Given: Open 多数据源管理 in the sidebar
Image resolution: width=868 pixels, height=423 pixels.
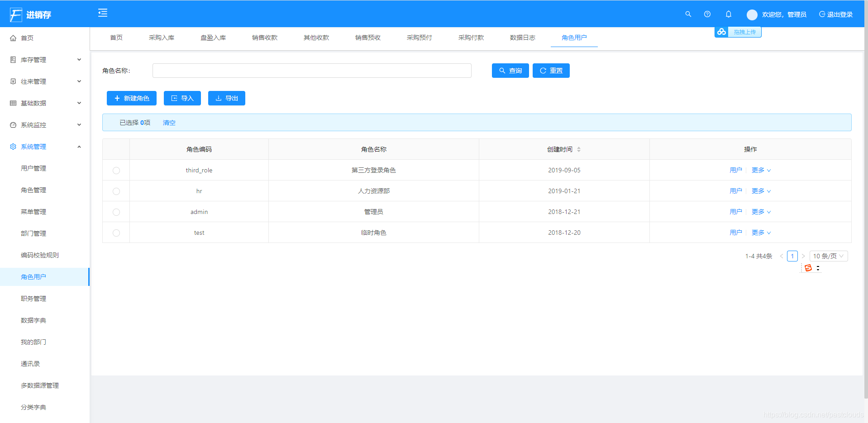Looking at the screenshot, I should tap(40, 385).
